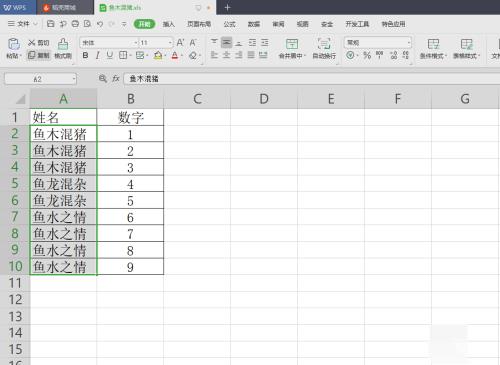Switch to 开发工具 ribbon tab

[357, 24]
